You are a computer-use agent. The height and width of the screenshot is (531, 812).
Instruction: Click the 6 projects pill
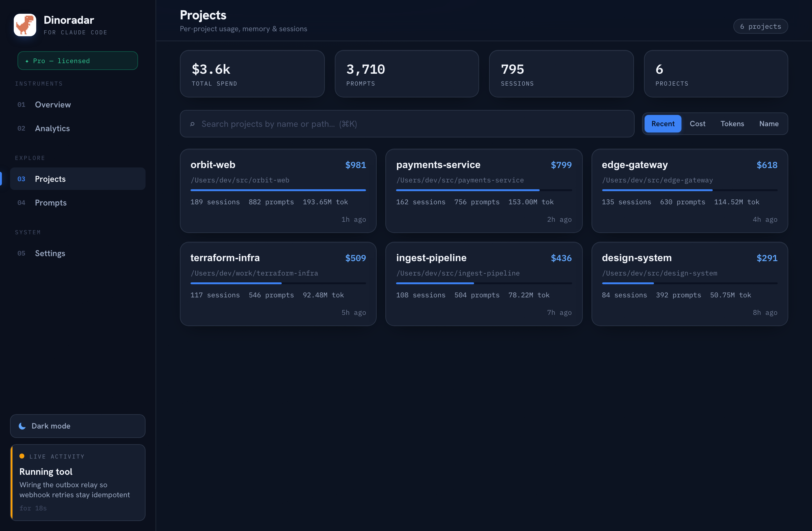tap(760, 26)
